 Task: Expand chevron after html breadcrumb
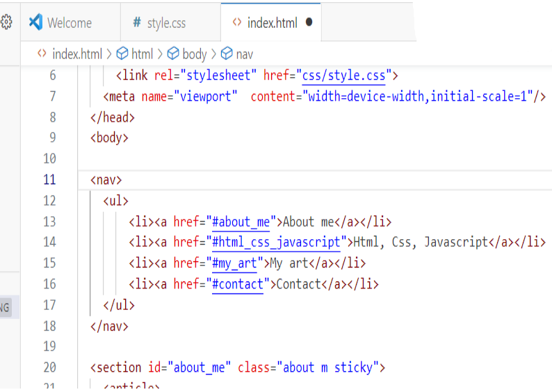160,54
